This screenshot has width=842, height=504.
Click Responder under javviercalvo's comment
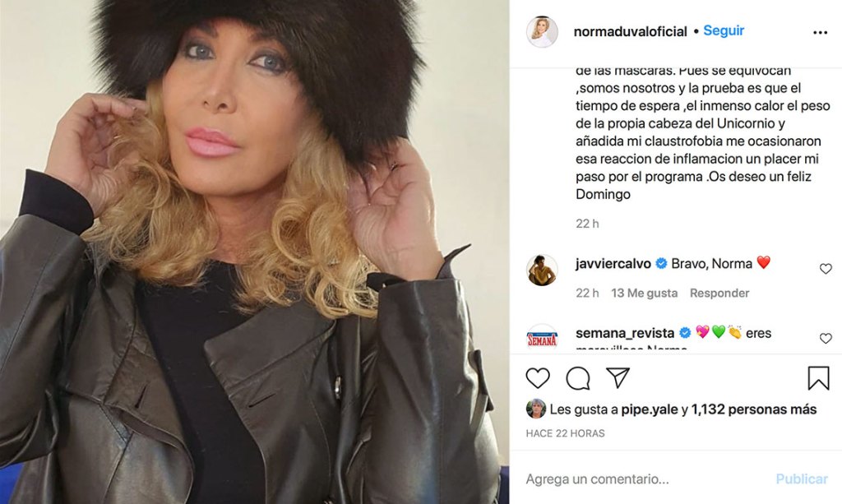(719, 293)
